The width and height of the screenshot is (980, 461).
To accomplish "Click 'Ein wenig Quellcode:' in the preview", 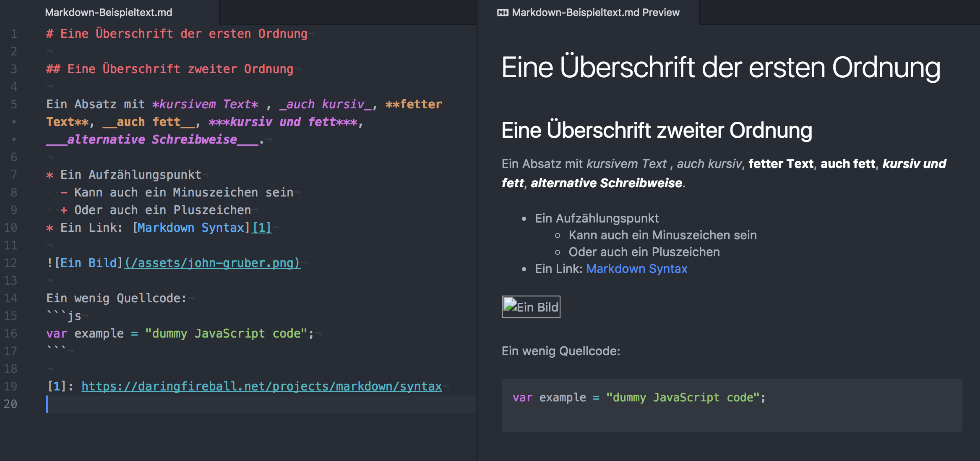I will pyautogui.click(x=561, y=351).
